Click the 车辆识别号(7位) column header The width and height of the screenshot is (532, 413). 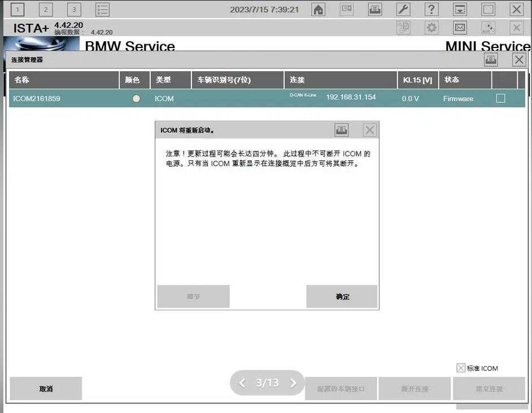pos(238,80)
